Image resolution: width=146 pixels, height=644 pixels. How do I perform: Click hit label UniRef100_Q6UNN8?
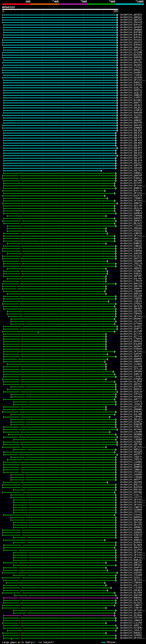coord(131,435)
